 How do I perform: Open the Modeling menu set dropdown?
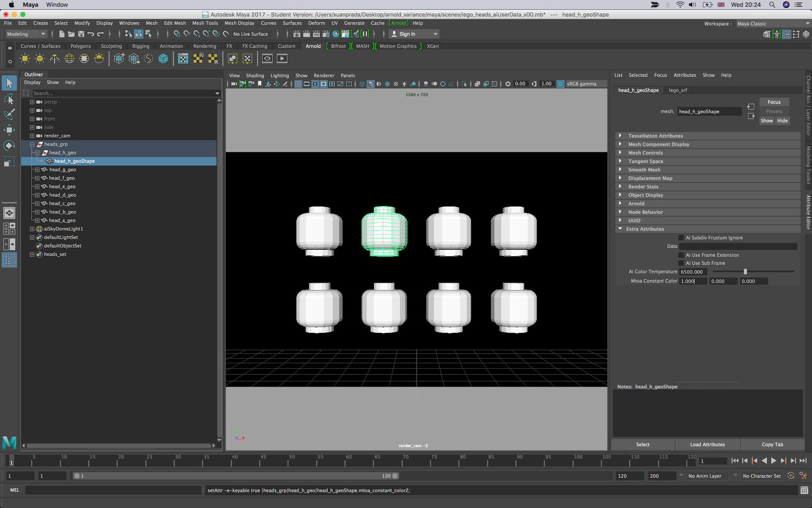[x=26, y=34]
